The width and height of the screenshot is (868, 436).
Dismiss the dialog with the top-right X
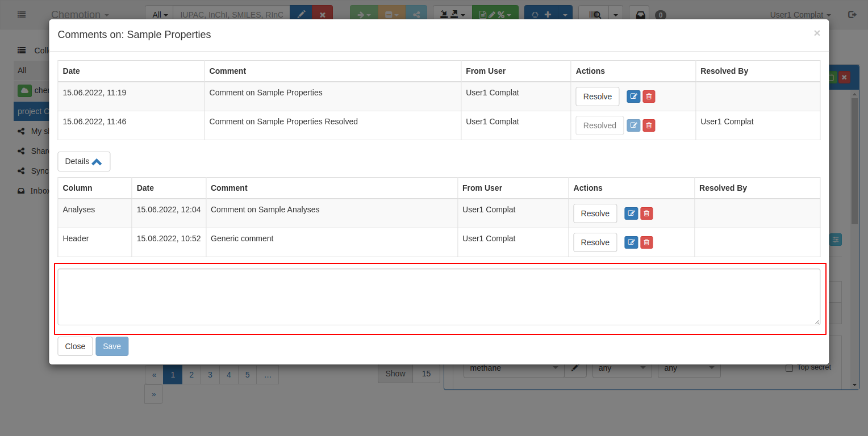tap(816, 33)
